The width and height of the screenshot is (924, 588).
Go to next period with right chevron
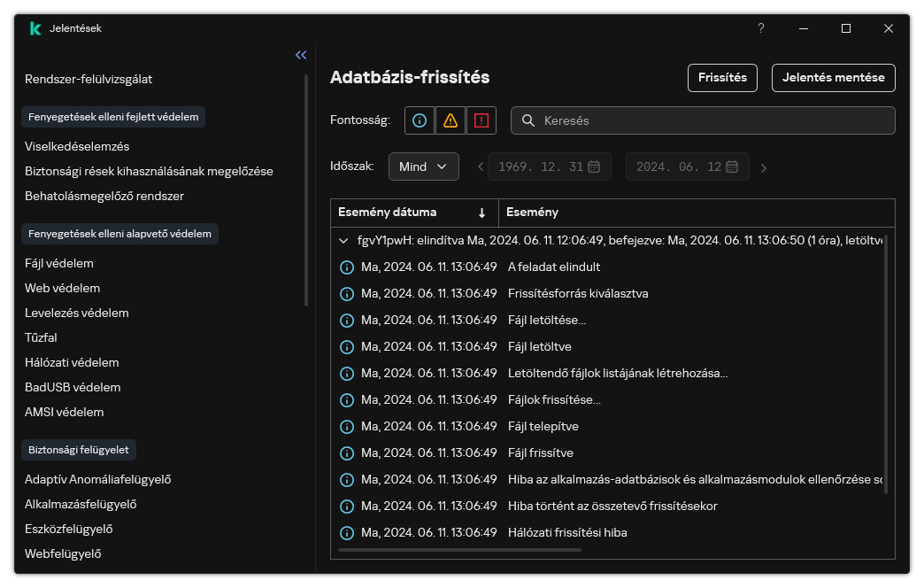764,167
